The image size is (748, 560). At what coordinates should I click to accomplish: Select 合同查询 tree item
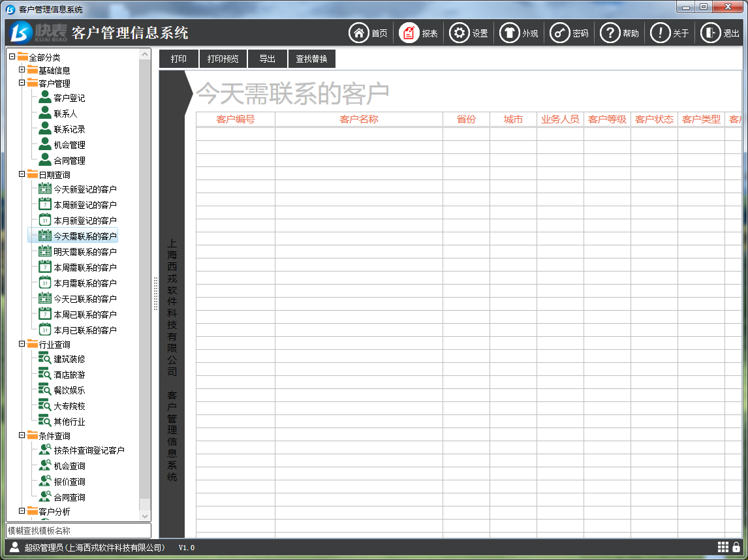coord(69,497)
